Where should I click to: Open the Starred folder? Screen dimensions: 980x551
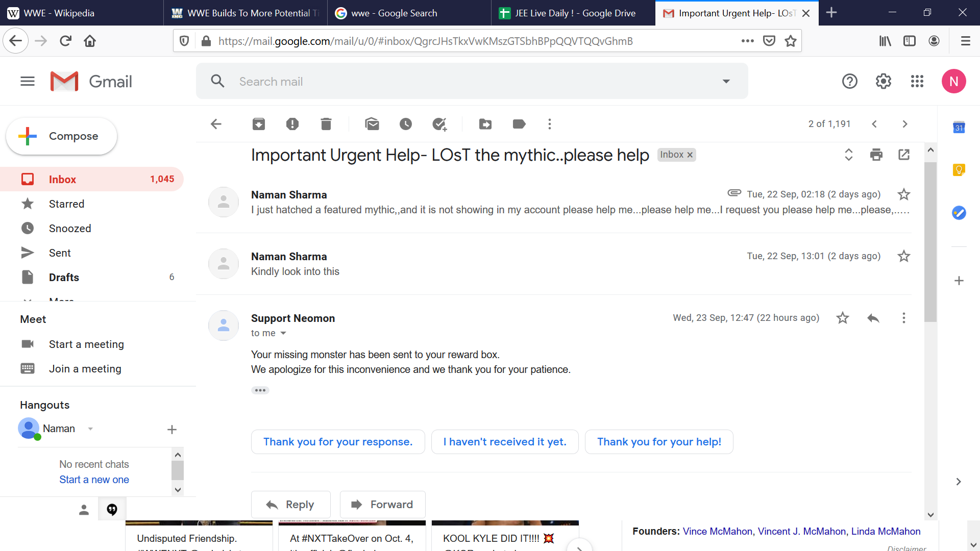(66, 204)
